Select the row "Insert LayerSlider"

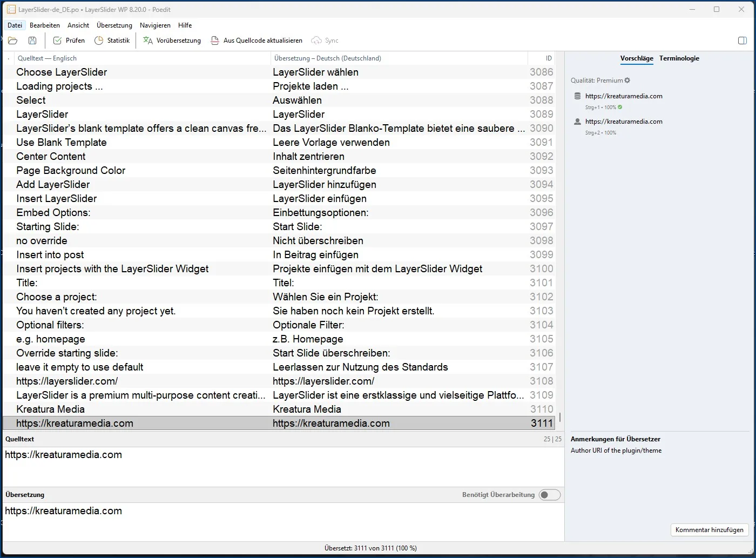click(x=280, y=198)
